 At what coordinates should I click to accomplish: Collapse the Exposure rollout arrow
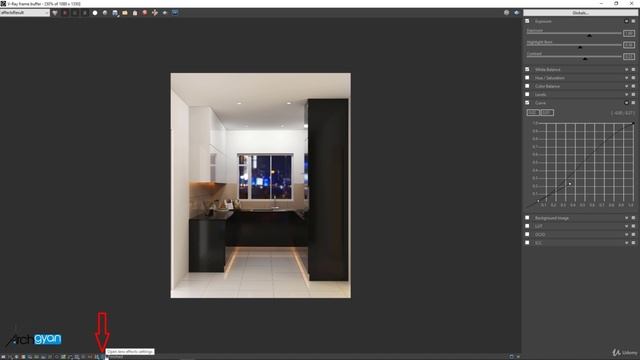pyautogui.click(x=627, y=21)
